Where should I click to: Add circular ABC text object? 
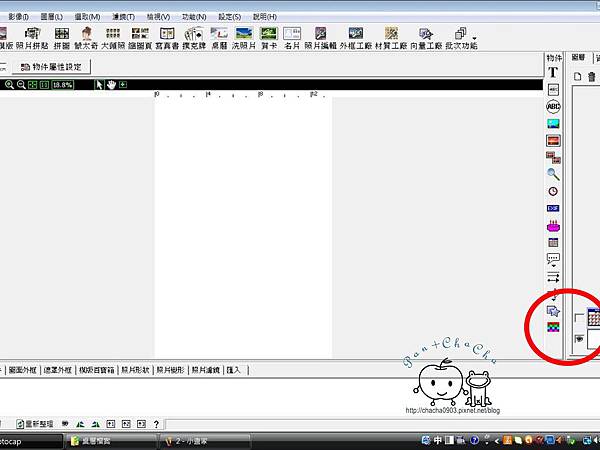coord(553,106)
